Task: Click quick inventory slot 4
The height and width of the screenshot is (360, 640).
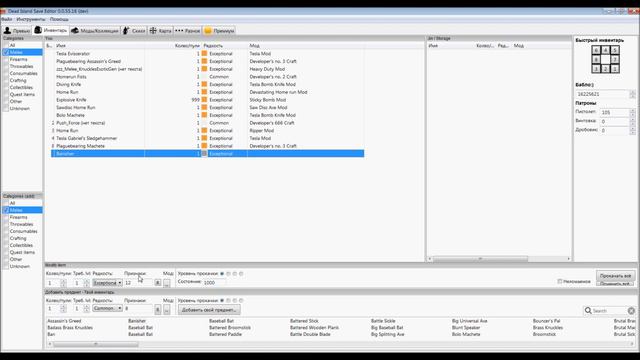Action: [x=606, y=50]
